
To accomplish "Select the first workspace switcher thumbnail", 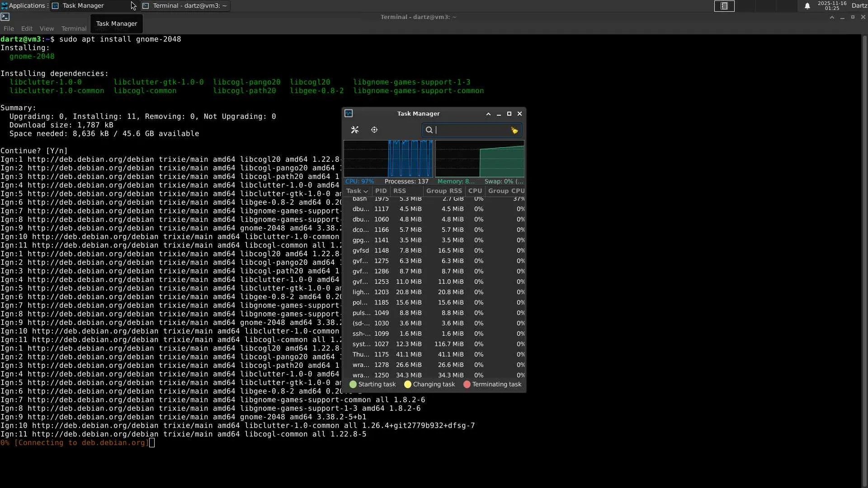I will click(x=724, y=6).
